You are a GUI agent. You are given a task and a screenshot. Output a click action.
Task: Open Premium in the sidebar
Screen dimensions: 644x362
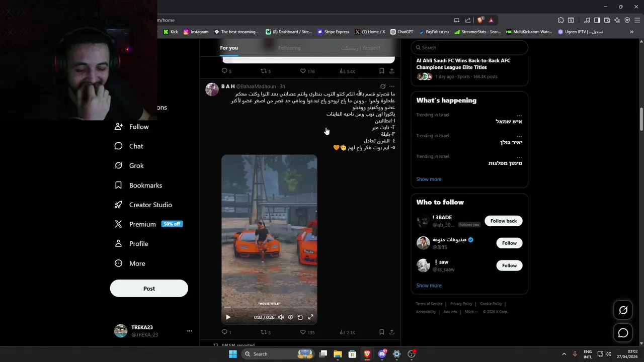(x=148, y=224)
